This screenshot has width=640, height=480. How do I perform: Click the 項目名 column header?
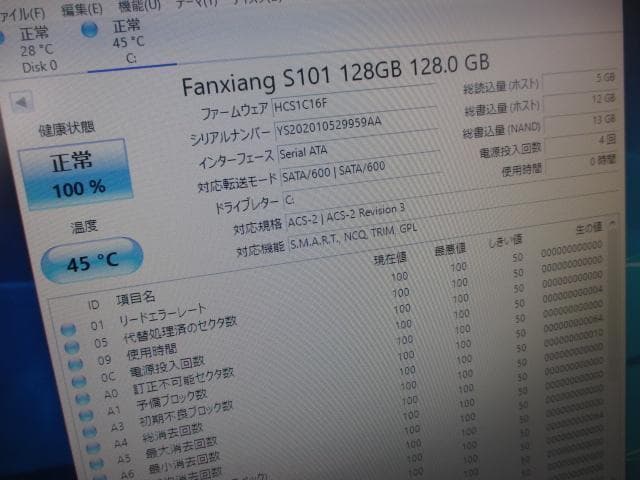136,298
